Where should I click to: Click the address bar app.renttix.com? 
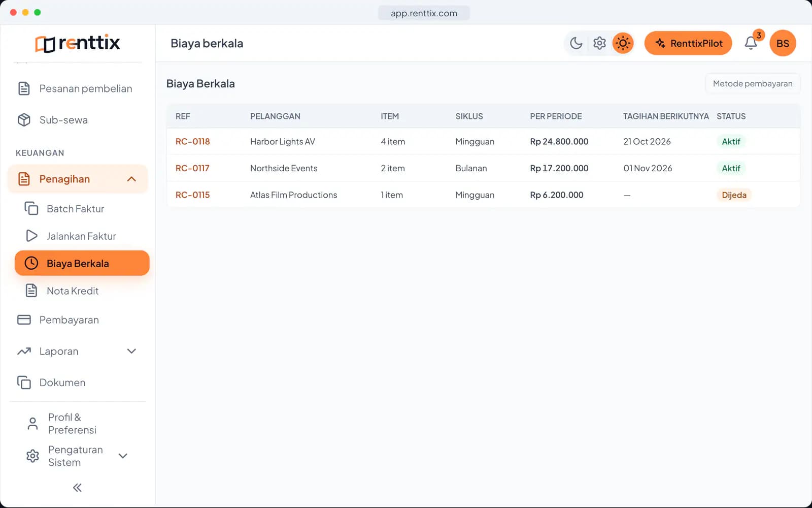click(424, 13)
